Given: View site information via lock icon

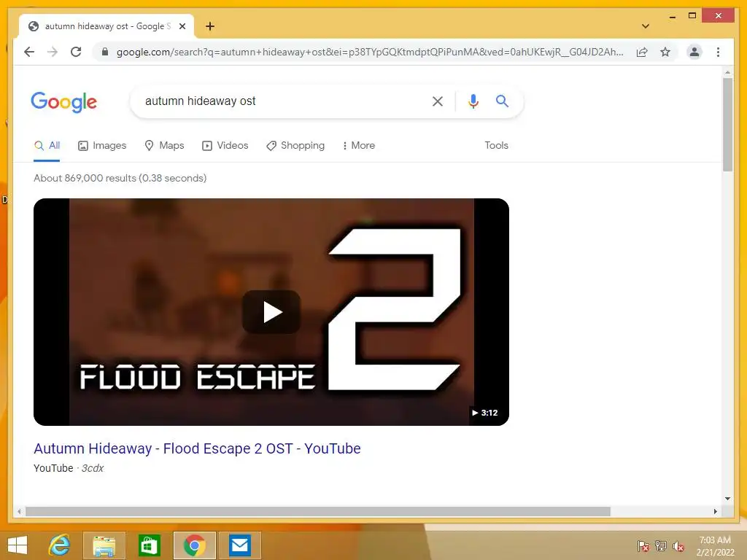Looking at the screenshot, I should coord(105,52).
